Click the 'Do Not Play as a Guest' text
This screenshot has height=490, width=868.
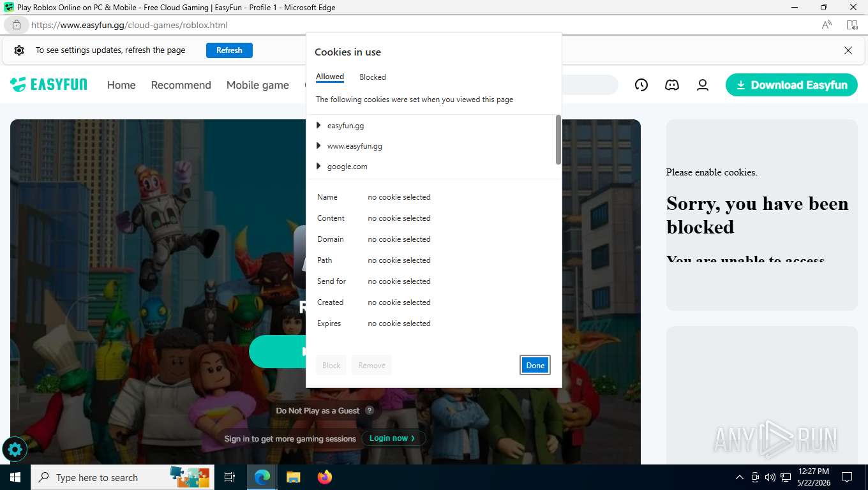click(x=318, y=411)
